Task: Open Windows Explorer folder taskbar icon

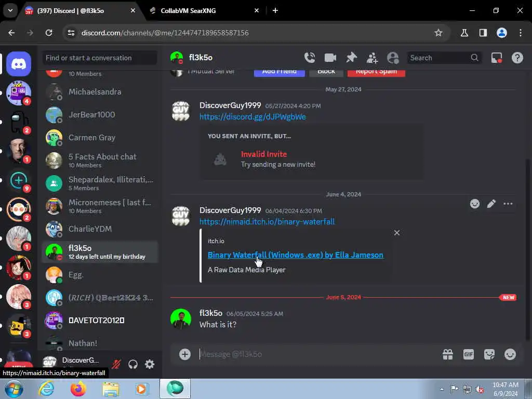Action: coord(111,389)
